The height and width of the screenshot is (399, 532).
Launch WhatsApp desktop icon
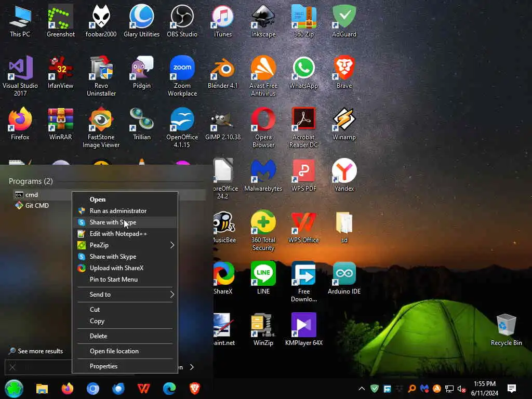coord(303,72)
